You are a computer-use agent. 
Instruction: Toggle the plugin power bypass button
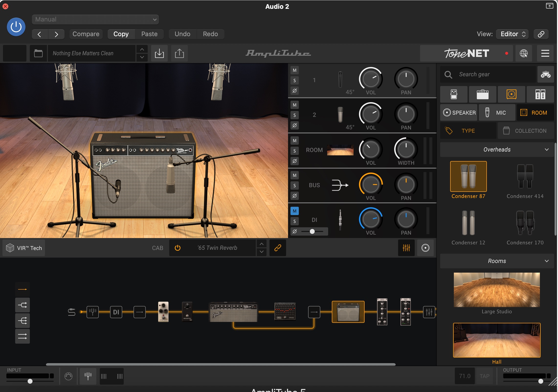pos(16,27)
